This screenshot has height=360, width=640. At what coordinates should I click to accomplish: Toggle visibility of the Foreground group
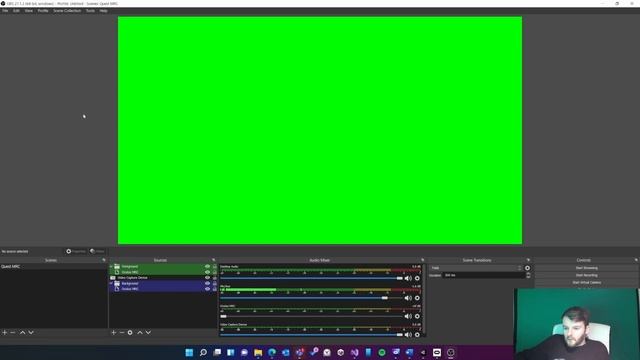(207, 267)
